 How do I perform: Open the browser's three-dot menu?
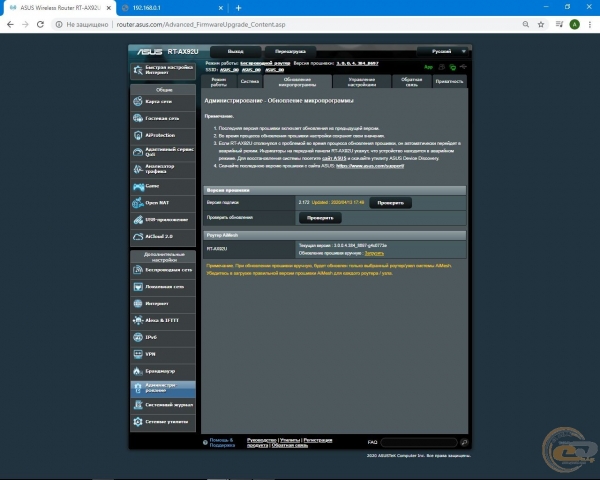click(590, 24)
